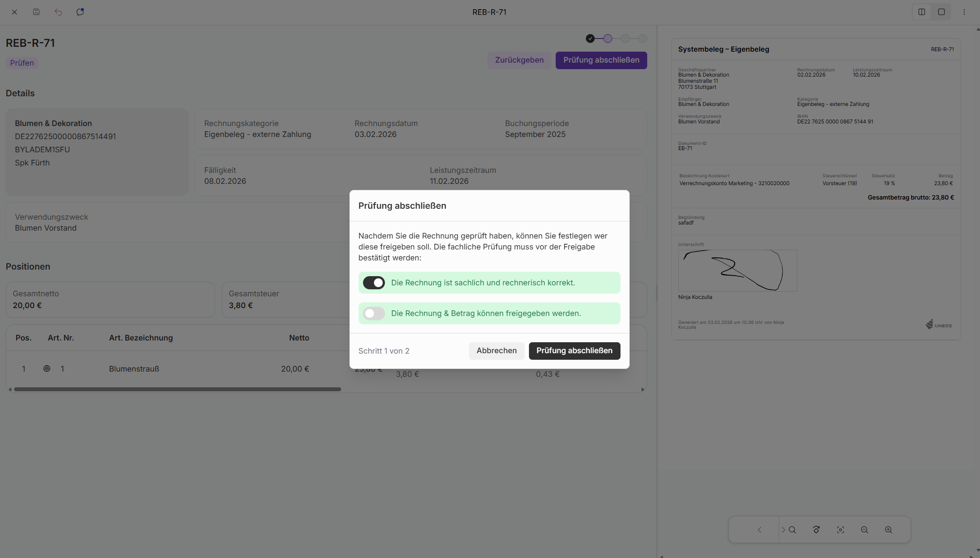Click the horizontal scrollbar under positions table
Image resolution: width=980 pixels, height=558 pixels.
click(177, 389)
